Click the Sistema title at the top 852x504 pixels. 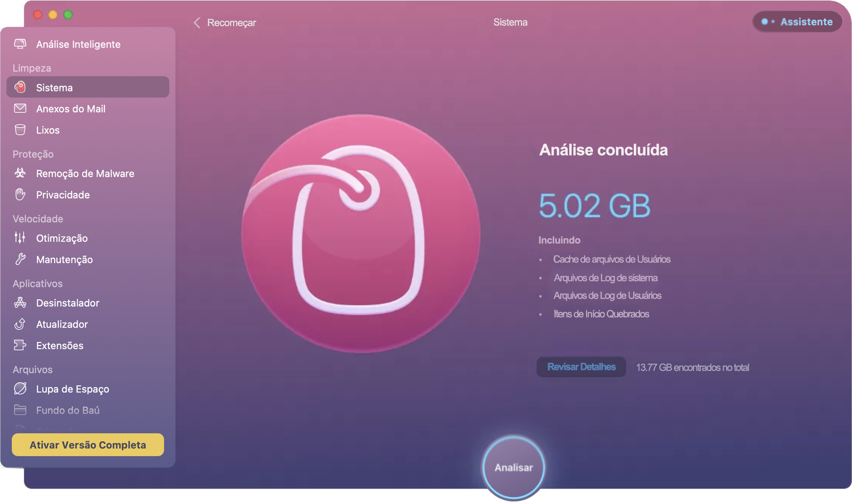point(510,22)
